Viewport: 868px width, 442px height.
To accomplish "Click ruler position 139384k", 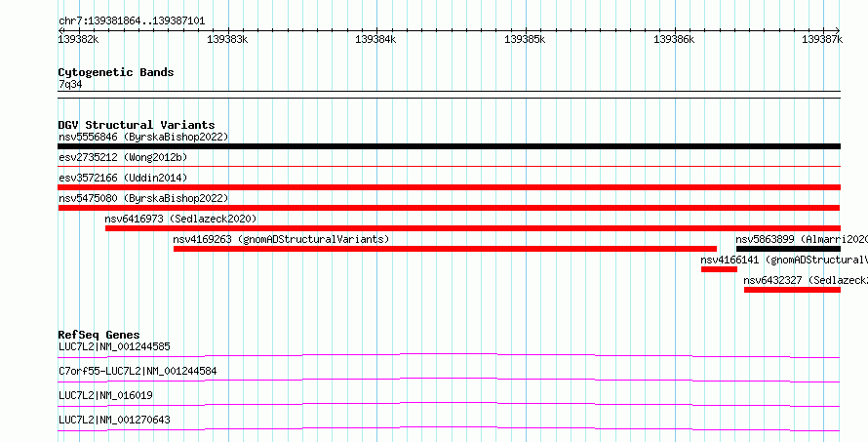I will [375, 39].
